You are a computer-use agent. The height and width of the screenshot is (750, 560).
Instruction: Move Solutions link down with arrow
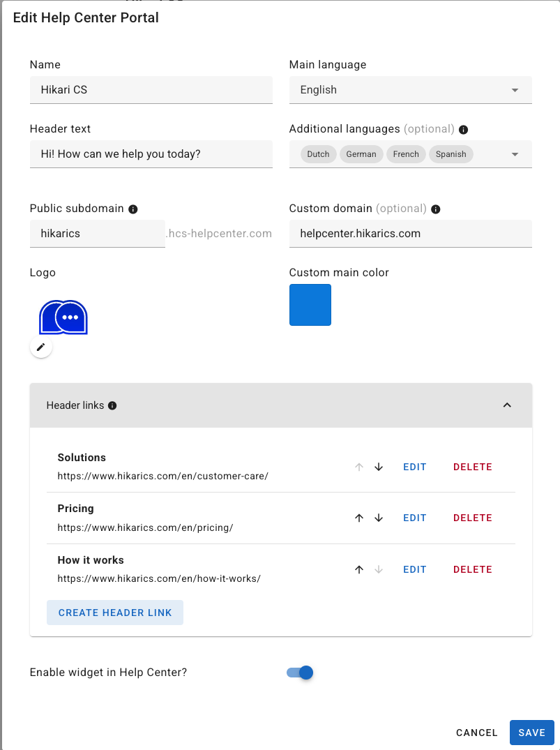tap(379, 467)
